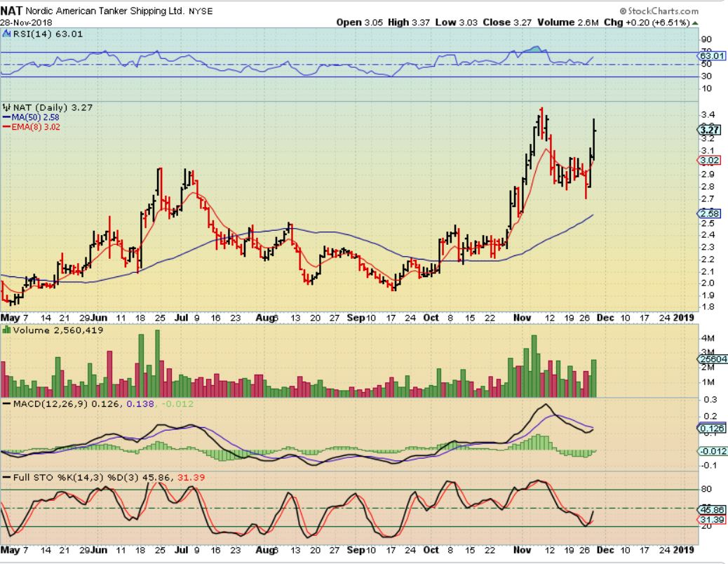
Task: Click the green -0.012 histogram legend value
Action: click(177, 404)
